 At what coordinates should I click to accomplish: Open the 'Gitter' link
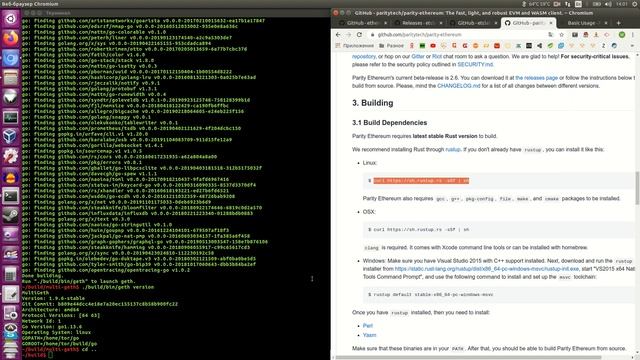(418, 56)
